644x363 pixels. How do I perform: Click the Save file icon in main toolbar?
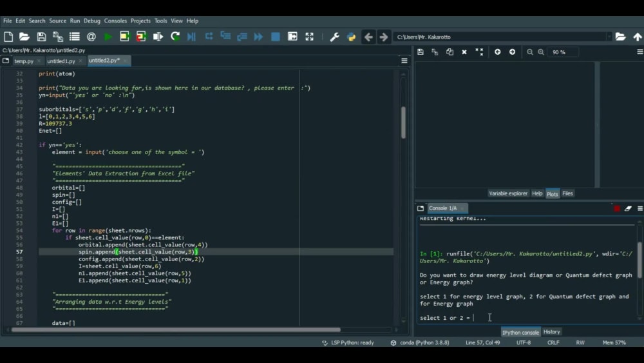point(41,37)
